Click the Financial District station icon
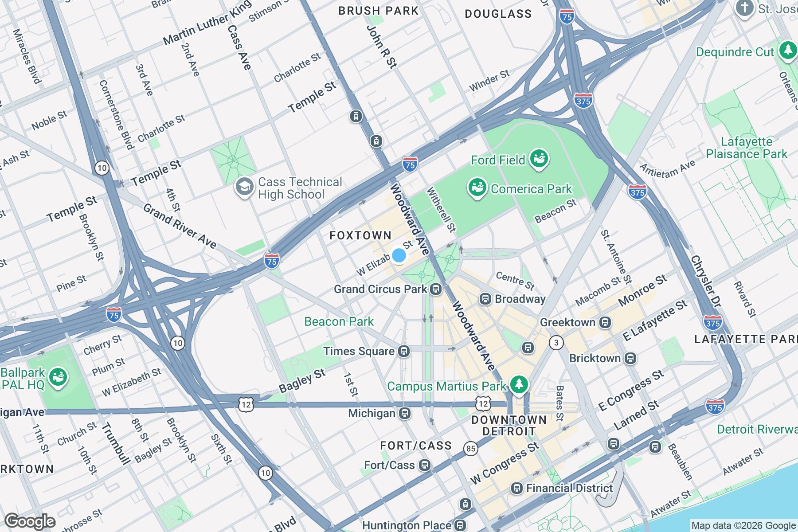798x532 pixels. coord(517,489)
